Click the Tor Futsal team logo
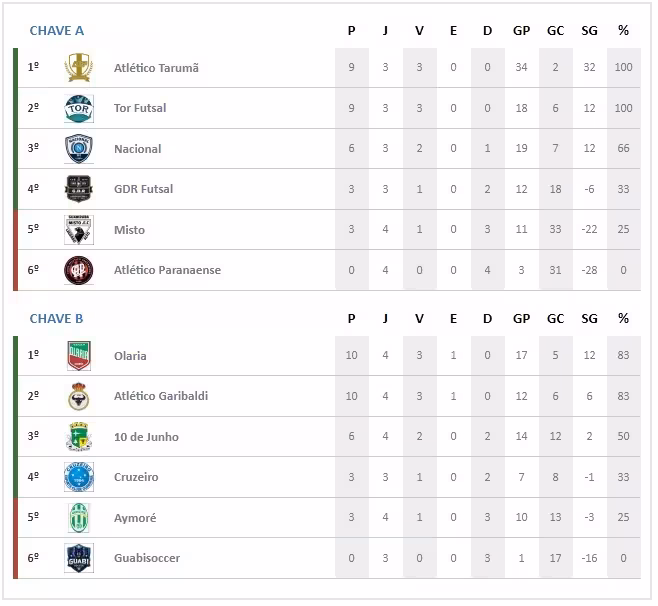Viewport: 658px width, 606px height. (x=78, y=108)
